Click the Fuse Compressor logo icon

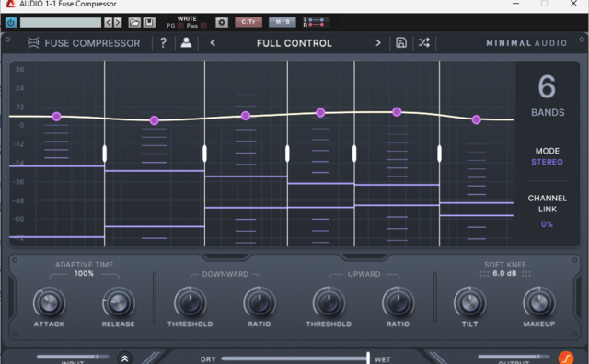click(33, 43)
